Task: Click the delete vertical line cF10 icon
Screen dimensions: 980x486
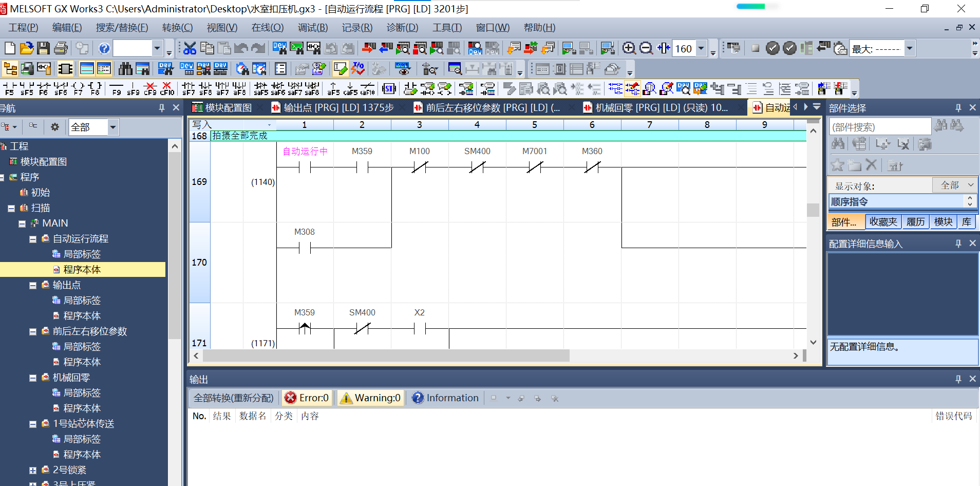Action: (x=167, y=89)
